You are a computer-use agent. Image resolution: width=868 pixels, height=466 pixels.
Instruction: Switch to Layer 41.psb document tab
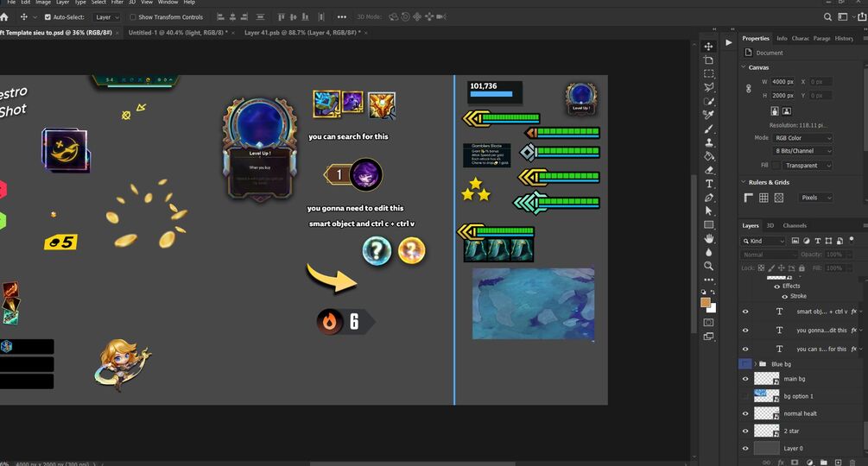coord(302,33)
